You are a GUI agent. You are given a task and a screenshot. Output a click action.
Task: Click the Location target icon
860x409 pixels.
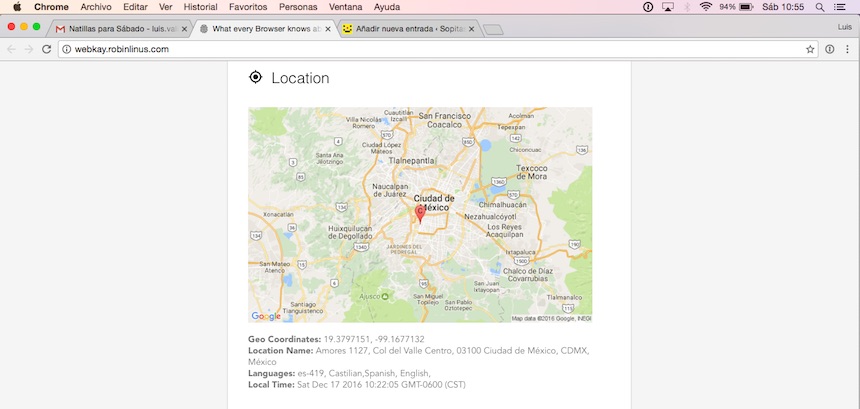[x=255, y=77]
